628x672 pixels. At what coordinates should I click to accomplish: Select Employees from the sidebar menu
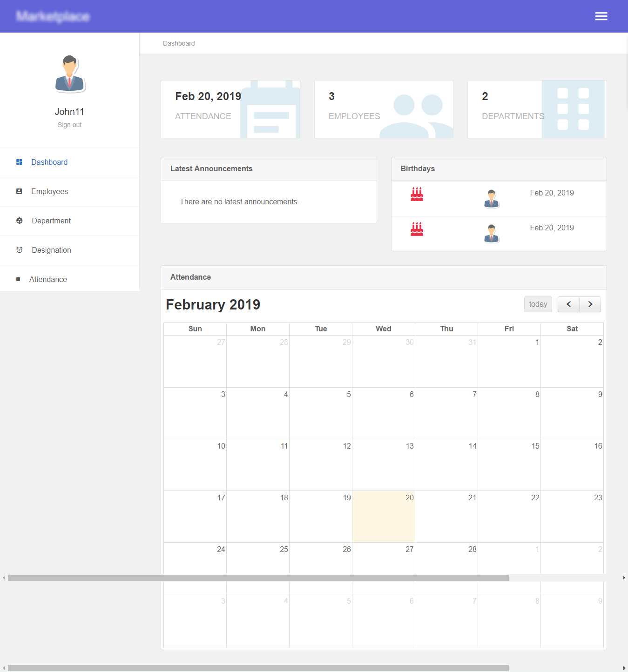pyautogui.click(x=49, y=191)
